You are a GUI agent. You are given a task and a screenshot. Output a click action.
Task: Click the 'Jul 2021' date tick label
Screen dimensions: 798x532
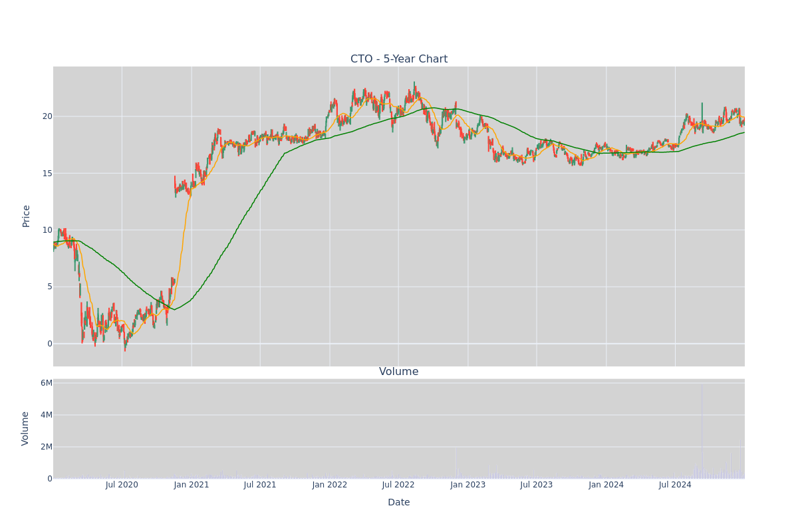coord(260,485)
